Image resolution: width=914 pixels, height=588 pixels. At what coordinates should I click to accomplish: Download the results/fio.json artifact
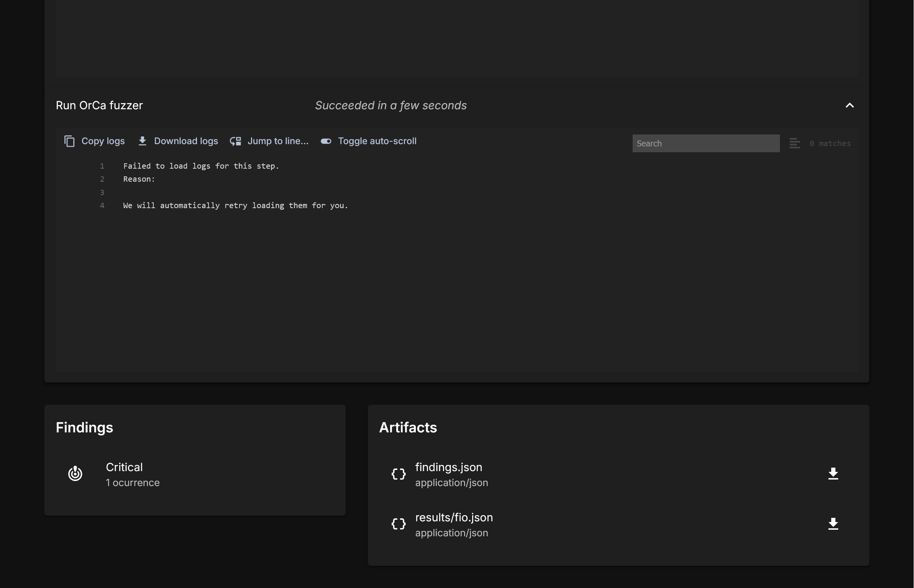point(833,524)
